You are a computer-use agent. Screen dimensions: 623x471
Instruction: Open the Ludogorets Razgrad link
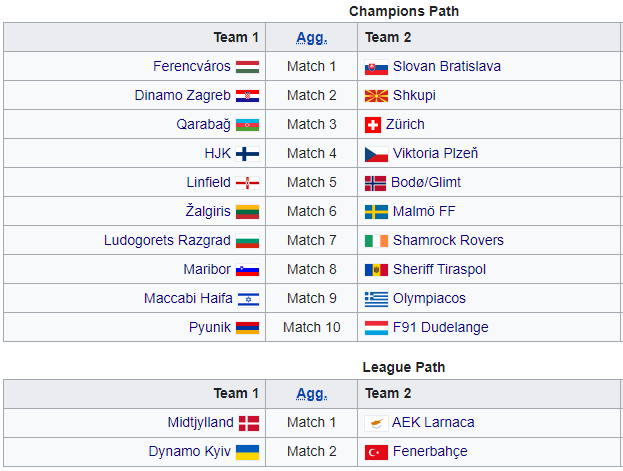coord(167,241)
